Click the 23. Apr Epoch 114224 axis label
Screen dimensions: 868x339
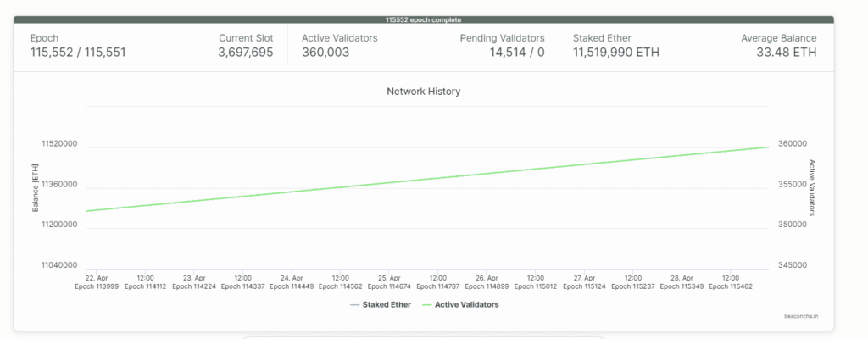[x=194, y=282]
